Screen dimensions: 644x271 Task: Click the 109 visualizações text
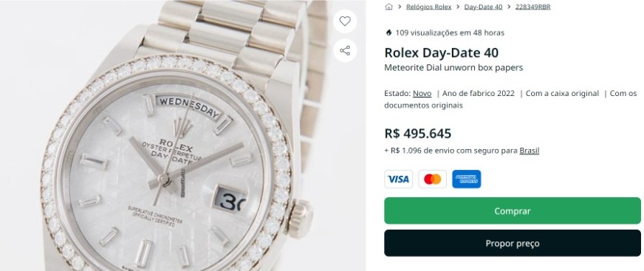[450, 32]
